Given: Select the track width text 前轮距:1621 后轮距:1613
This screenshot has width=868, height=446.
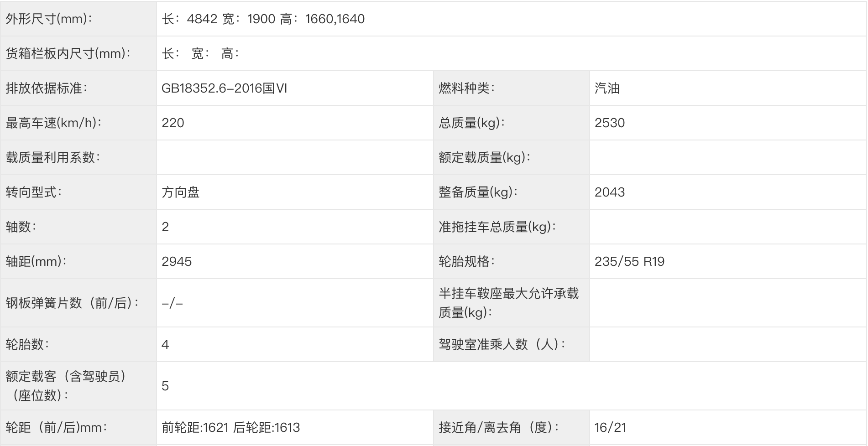Looking at the screenshot, I should 231,427.
